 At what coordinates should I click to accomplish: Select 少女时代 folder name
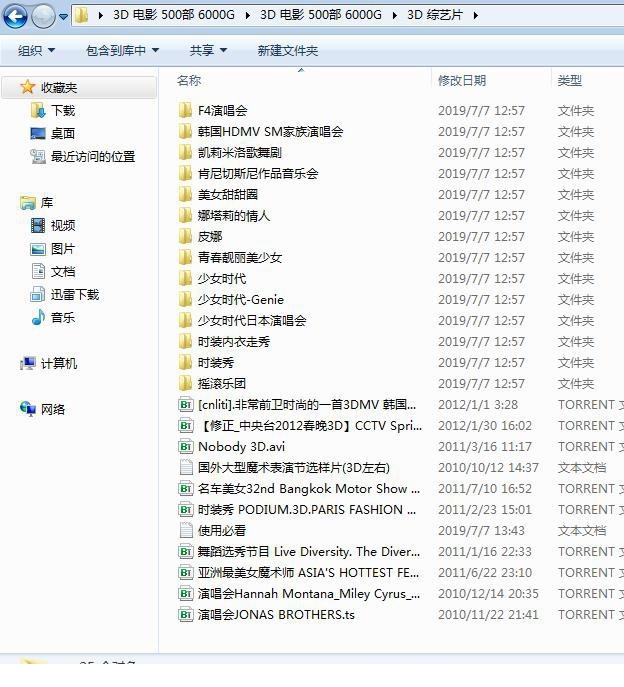(x=222, y=279)
